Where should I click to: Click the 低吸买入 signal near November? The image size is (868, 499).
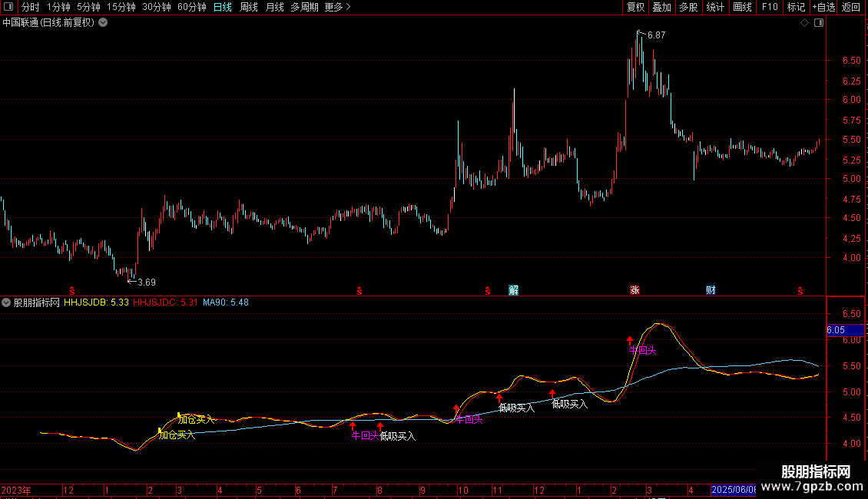516,408
